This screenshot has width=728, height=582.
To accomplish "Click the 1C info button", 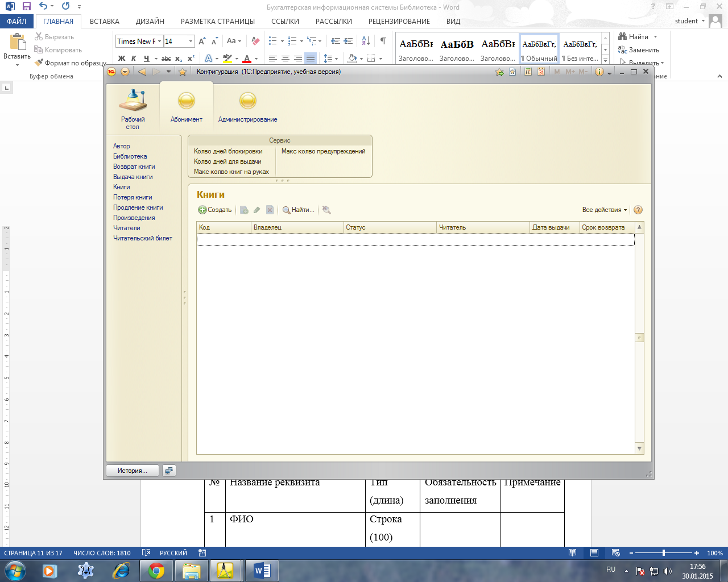I will coord(599,72).
